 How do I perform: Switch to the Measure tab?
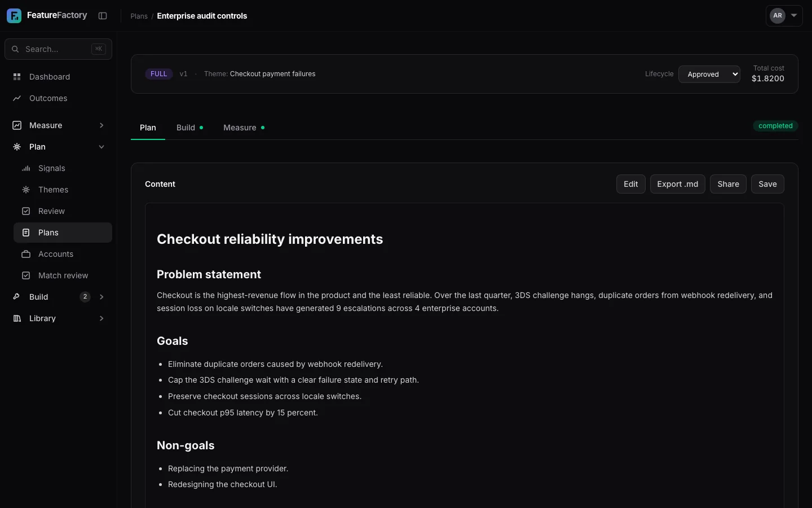(244, 128)
